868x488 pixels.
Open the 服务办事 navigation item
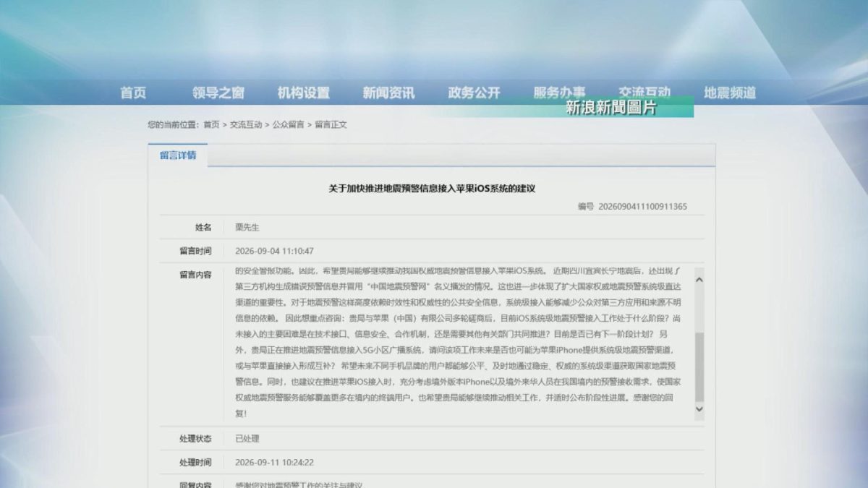[560, 93]
